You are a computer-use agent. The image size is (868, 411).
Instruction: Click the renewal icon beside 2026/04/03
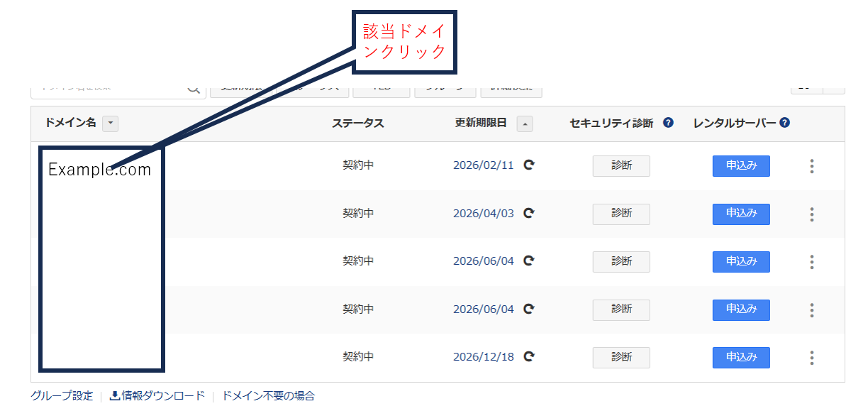(x=528, y=213)
